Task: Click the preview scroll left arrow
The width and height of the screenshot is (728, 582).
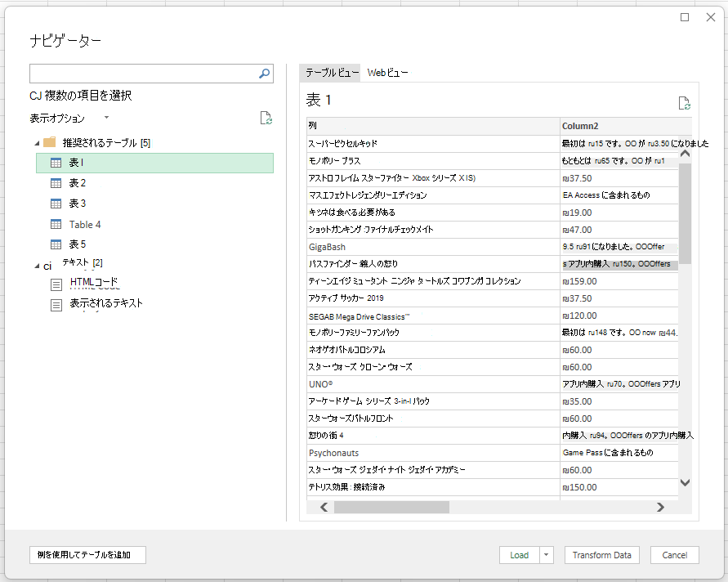Action: tap(324, 507)
